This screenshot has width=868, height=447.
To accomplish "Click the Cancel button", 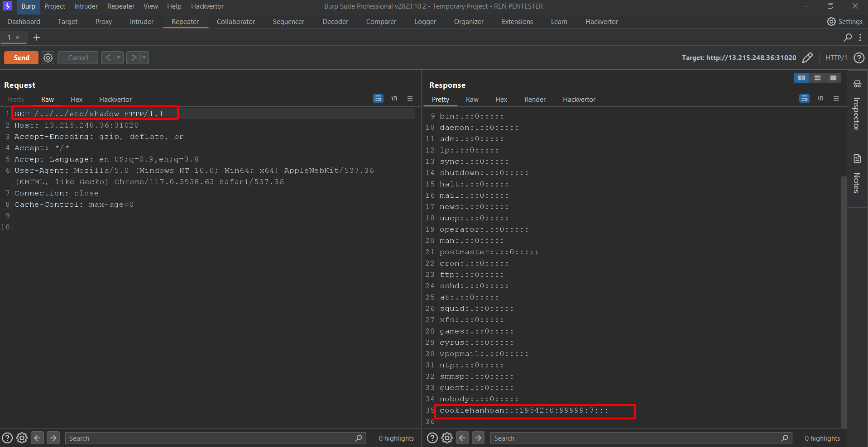I will click(x=77, y=57).
